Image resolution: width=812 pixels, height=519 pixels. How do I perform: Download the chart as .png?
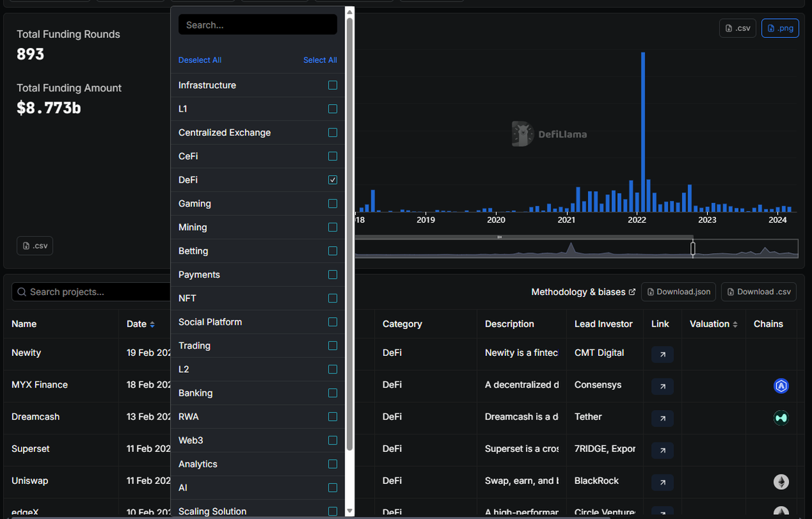[x=780, y=28]
